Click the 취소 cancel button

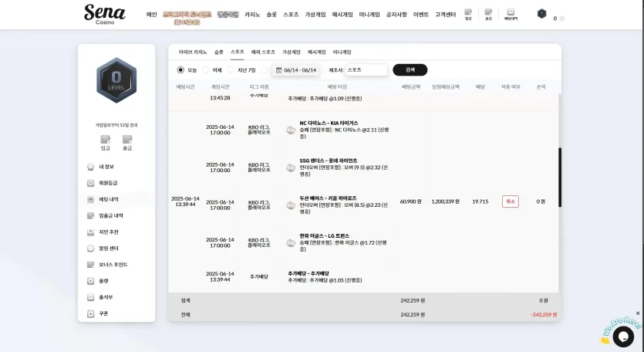[x=511, y=201]
